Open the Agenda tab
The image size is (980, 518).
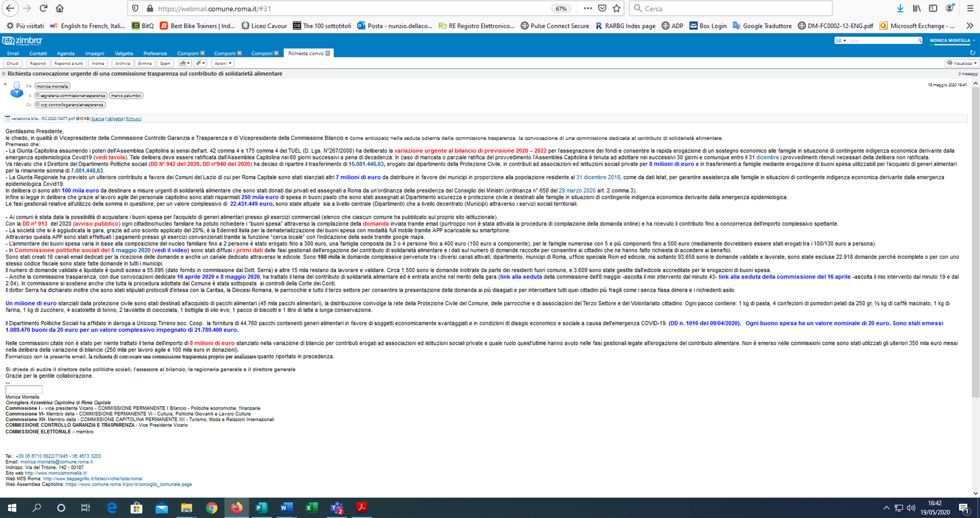pos(65,53)
